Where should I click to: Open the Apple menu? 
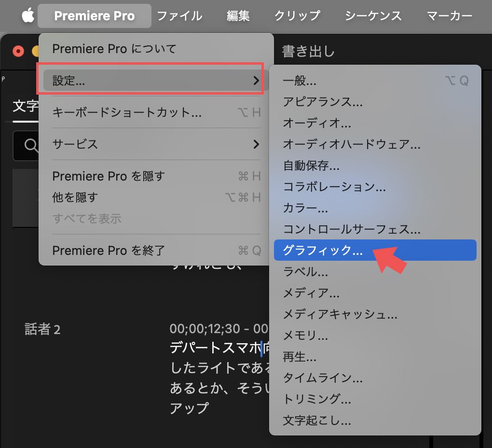point(28,15)
